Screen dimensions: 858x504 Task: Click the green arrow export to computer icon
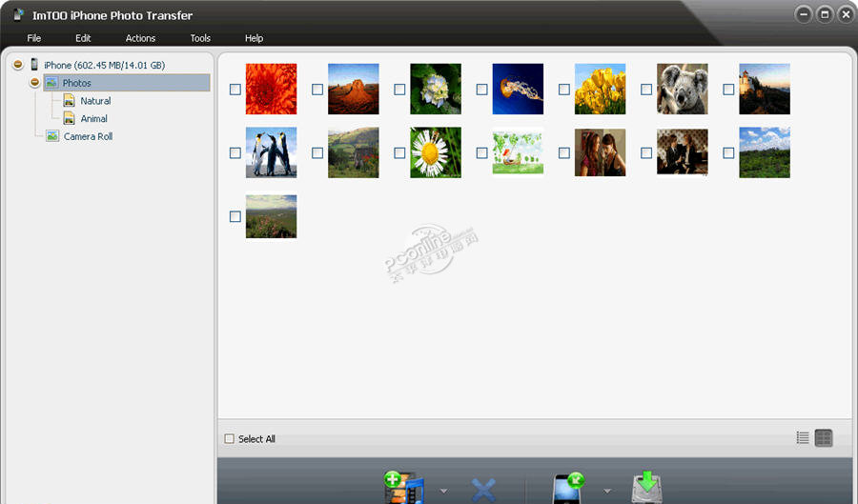[x=647, y=487]
